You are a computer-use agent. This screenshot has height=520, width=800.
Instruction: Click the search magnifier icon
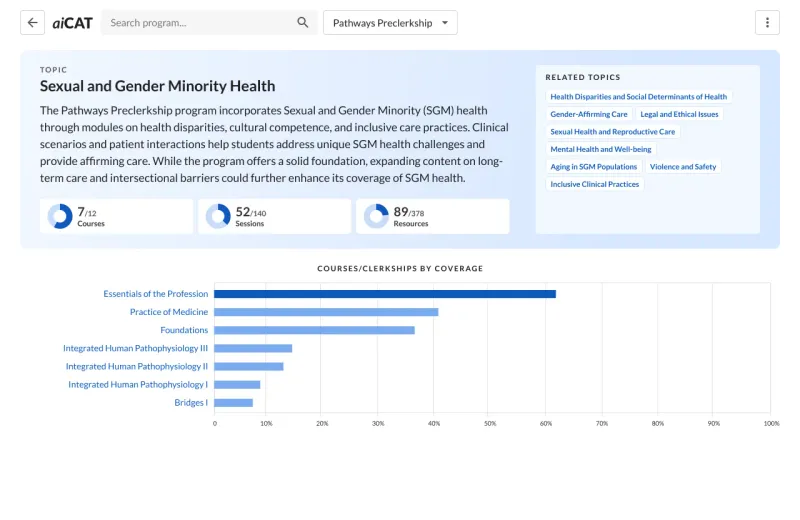[x=303, y=23]
